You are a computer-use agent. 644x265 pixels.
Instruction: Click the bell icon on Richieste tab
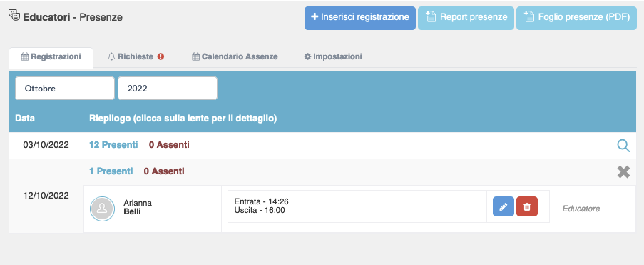(x=111, y=57)
